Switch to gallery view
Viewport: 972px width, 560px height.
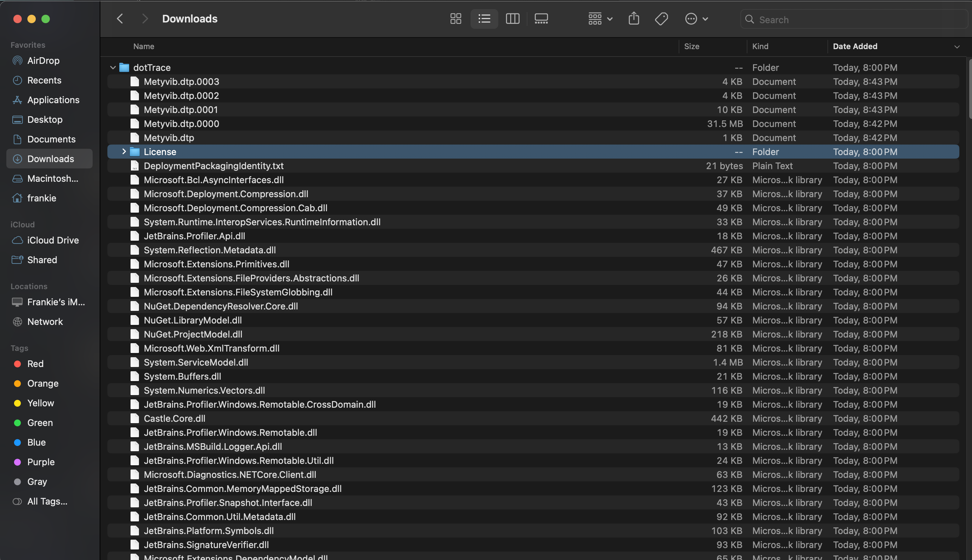tap(541, 19)
